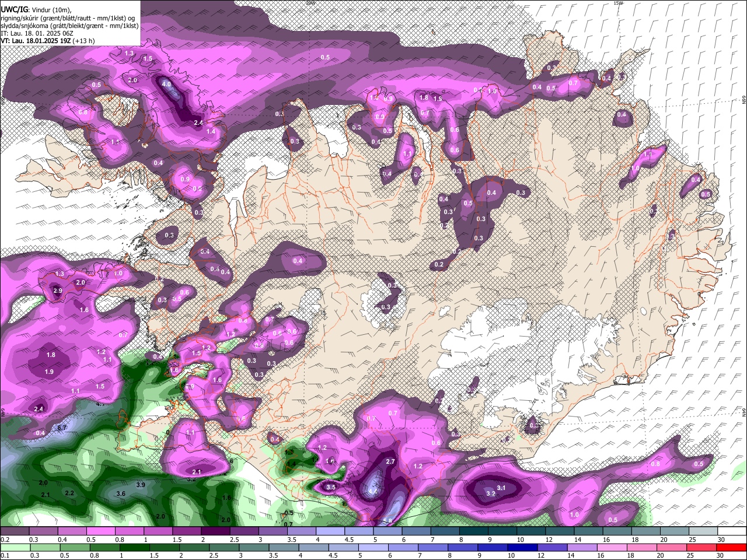Click the 0.2–0.3 swatch in purple snow legend

(x=15, y=531)
